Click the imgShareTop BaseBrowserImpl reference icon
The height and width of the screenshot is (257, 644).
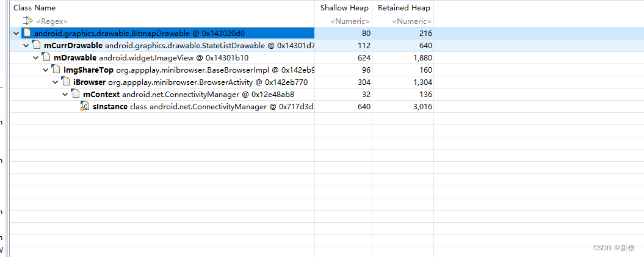coord(56,70)
